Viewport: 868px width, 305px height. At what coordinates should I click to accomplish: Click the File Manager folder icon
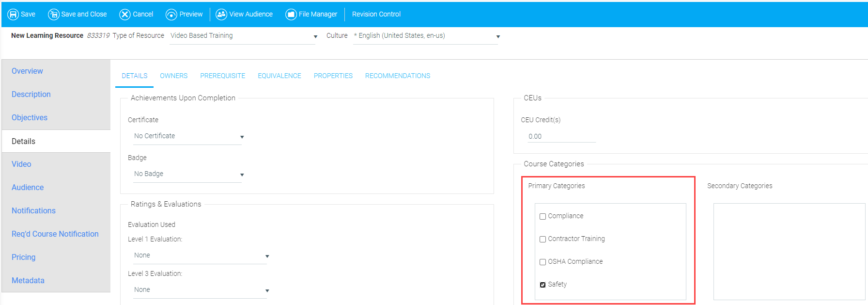291,15
